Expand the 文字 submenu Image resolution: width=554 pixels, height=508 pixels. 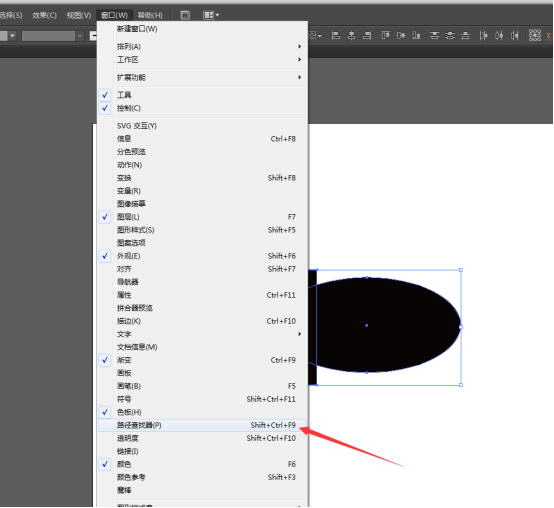[x=203, y=334]
